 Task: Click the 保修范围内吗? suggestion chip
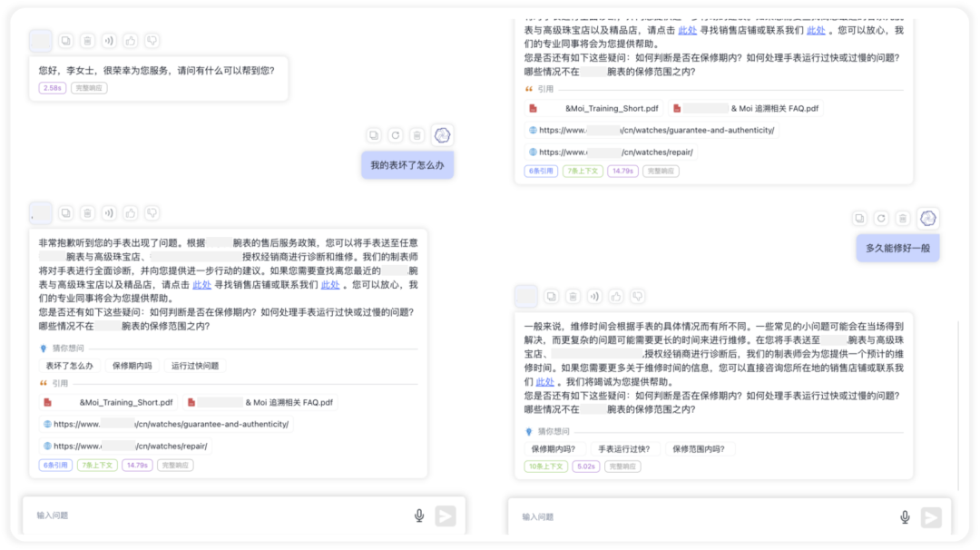point(699,448)
